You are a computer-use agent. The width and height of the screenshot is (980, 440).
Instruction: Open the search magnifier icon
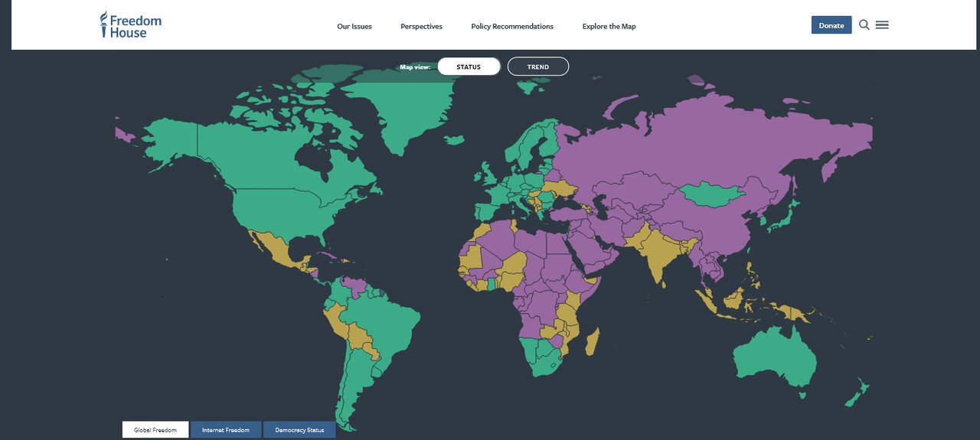864,25
